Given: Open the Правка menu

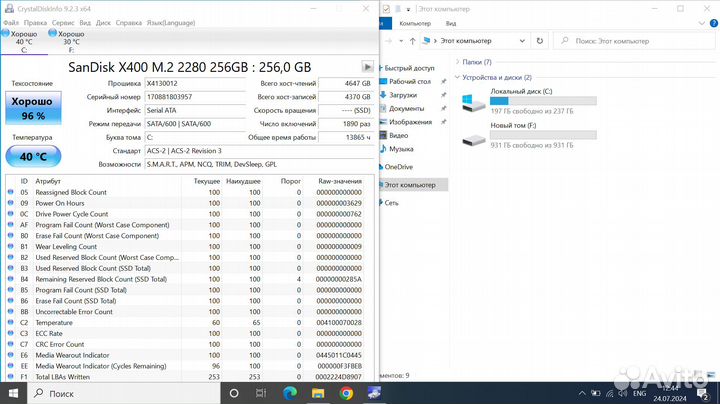Looking at the screenshot, I should coord(35,22).
